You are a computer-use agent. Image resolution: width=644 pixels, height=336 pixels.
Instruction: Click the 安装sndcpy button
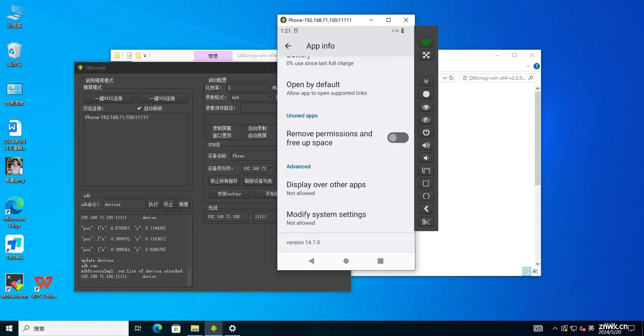[x=229, y=194]
